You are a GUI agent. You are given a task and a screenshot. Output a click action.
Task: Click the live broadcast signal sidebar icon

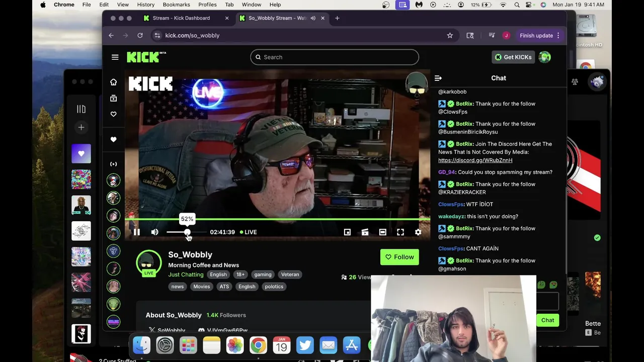(x=113, y=164)
